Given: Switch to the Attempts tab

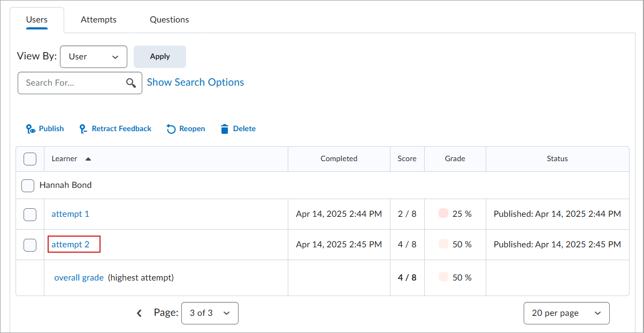Looking at the screenshot, I should coord(98,20).
